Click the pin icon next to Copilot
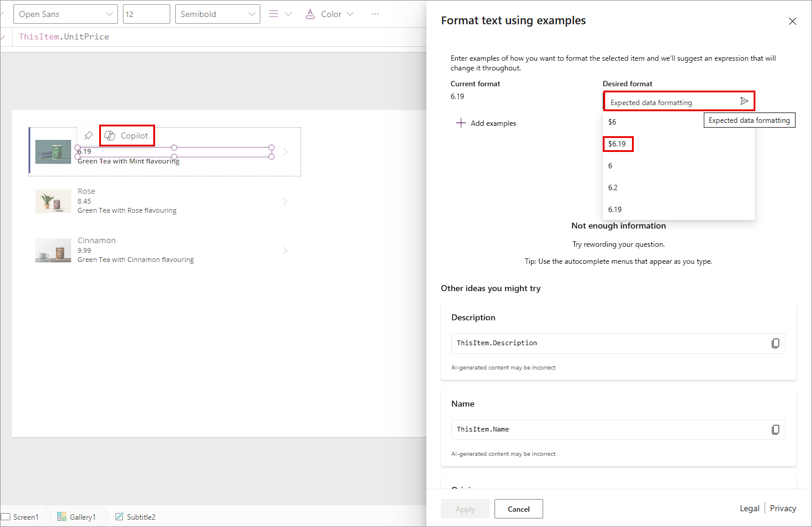The width and height of the screenshot is (812, 527). click(88, 136)
